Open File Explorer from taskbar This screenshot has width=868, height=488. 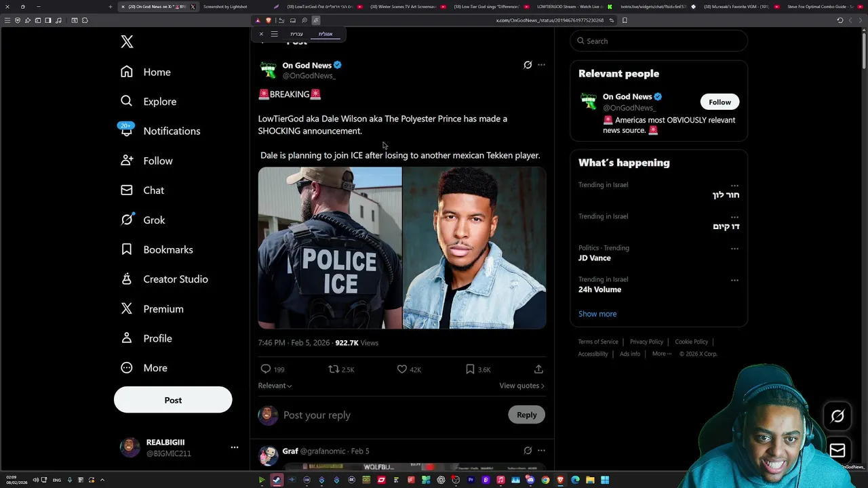(x=590, y=480)
